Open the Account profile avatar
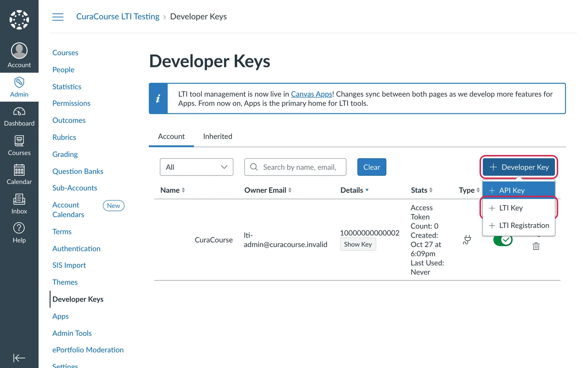 (x=19, y=51)
